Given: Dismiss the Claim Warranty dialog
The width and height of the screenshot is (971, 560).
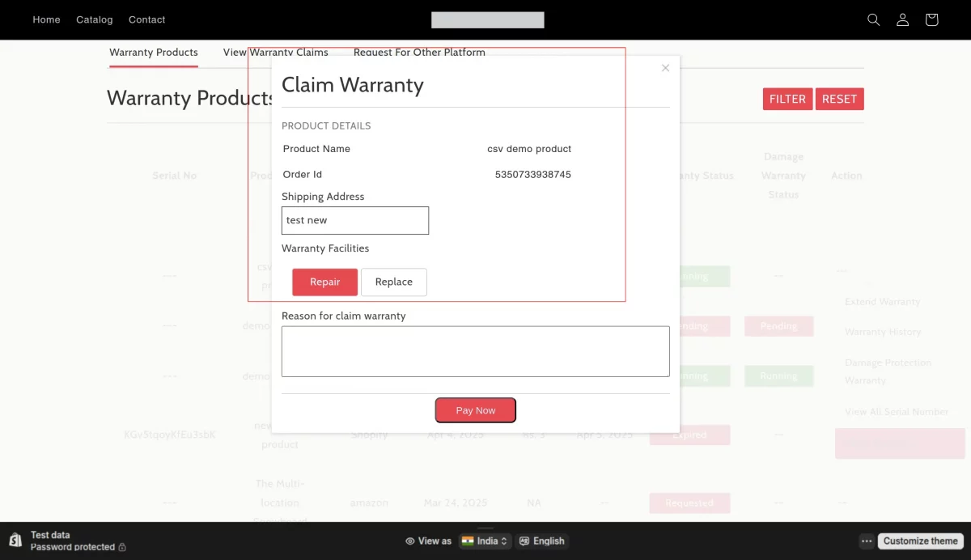Looking at the screenshot, I should (665, 68).
